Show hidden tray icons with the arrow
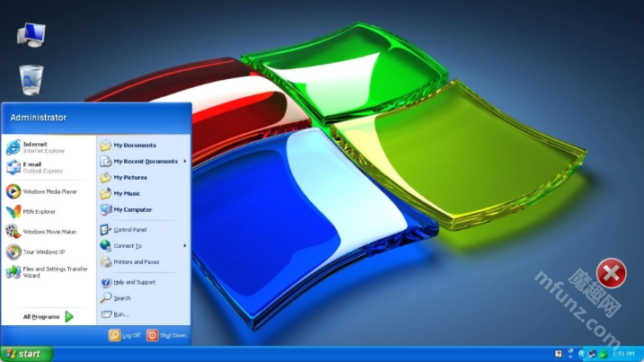The image size is (644, 362). (x=582, y=354)
